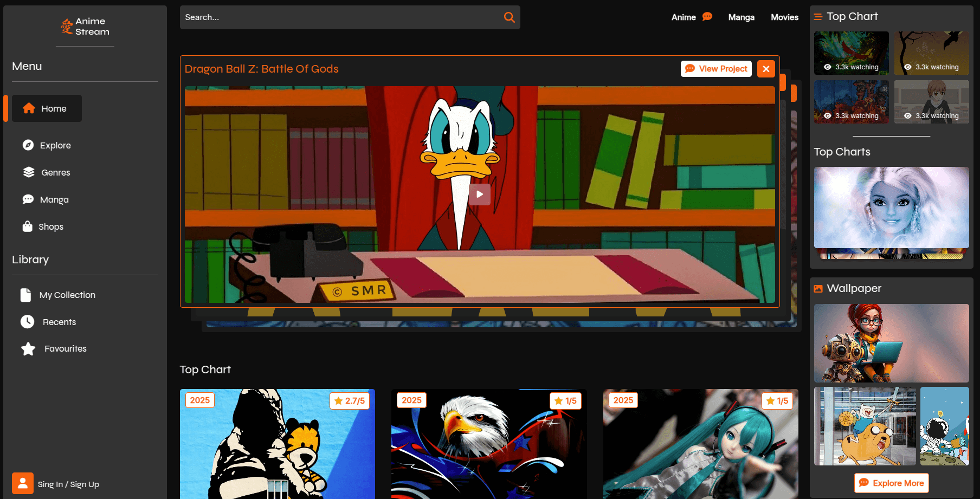Image resolution: width=980 pixels, height=499 pixels.
Task: Click the Sing In / Sign Up link
Action: click(x=68, y=484)
